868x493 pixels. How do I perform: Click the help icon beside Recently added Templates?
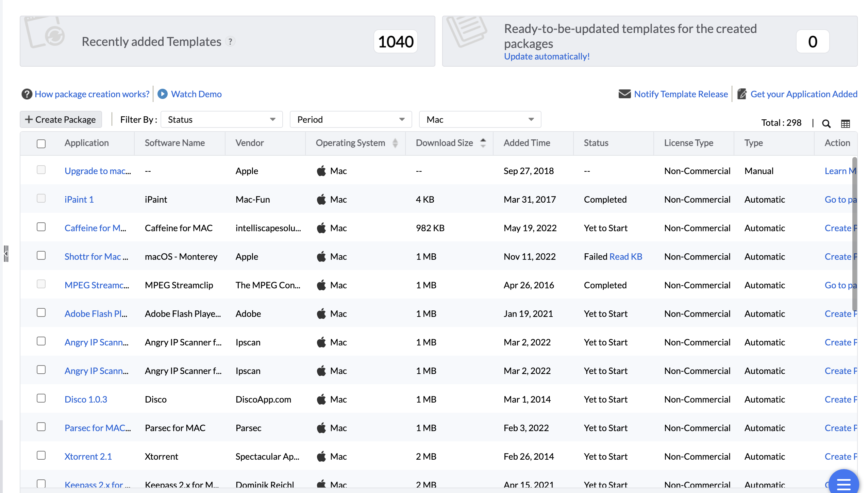pyautogui.click(x=230, y=41)
